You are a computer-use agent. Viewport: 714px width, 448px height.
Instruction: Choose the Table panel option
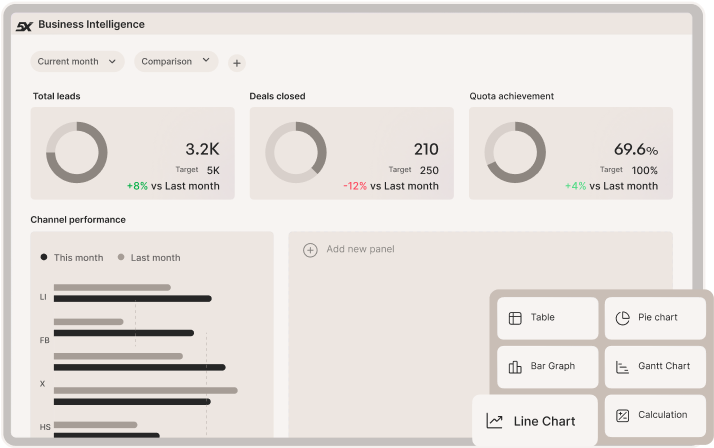point(548,318)
